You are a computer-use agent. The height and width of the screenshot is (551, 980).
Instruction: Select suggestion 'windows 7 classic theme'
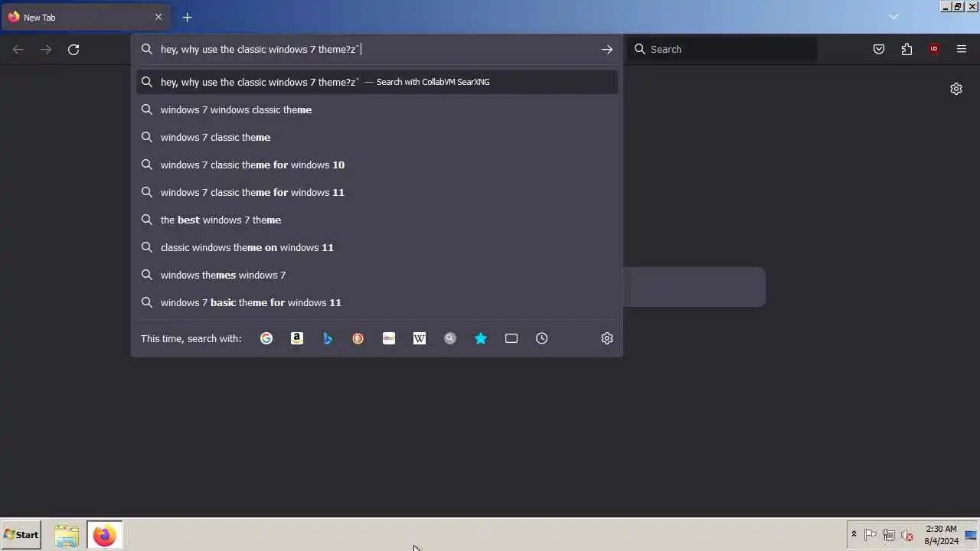(377, 137)
